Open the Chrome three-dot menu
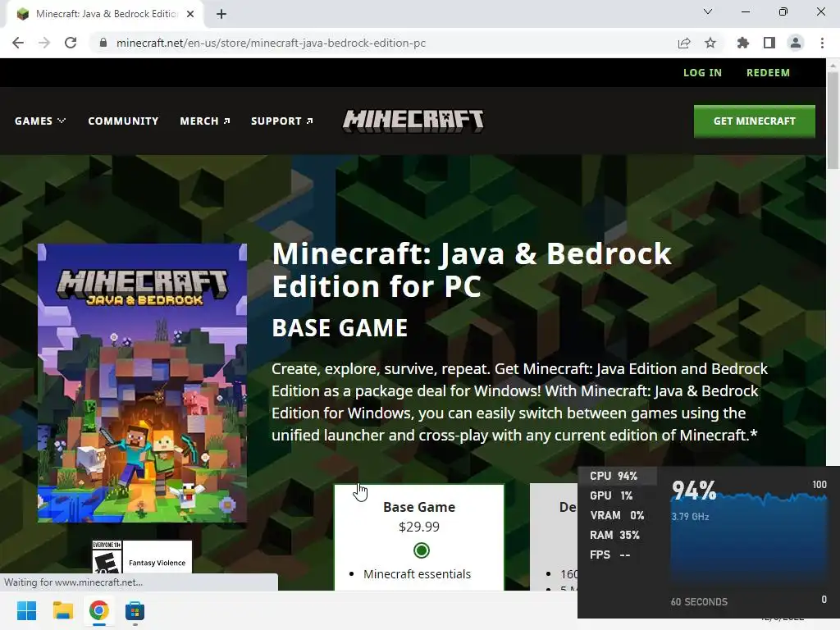 tap(822, 43)
